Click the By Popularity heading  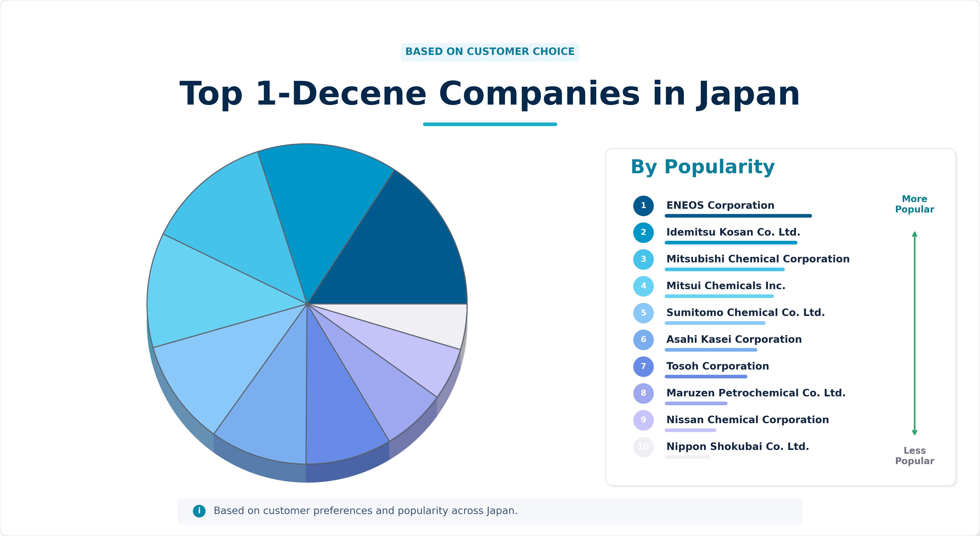coord(702,167)
